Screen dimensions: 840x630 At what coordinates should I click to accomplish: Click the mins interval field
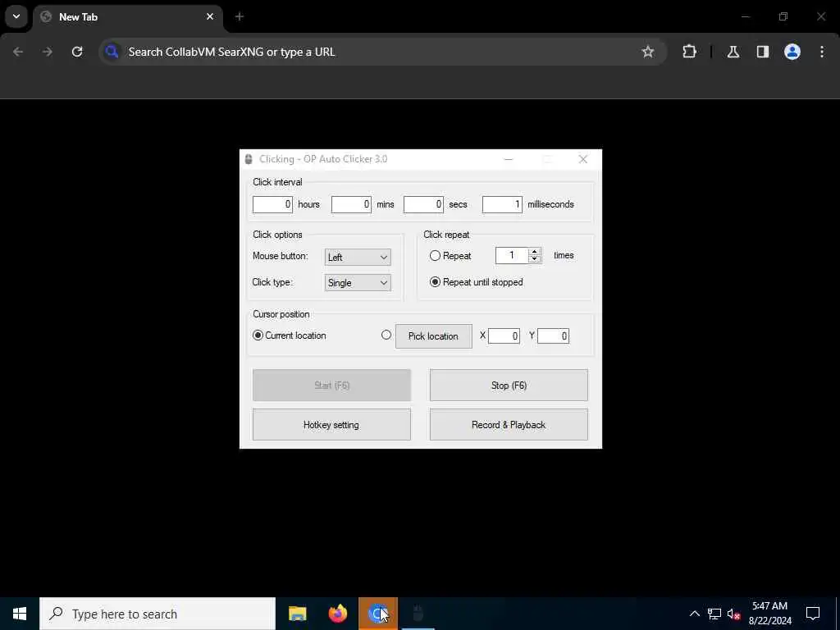point(351,204)
